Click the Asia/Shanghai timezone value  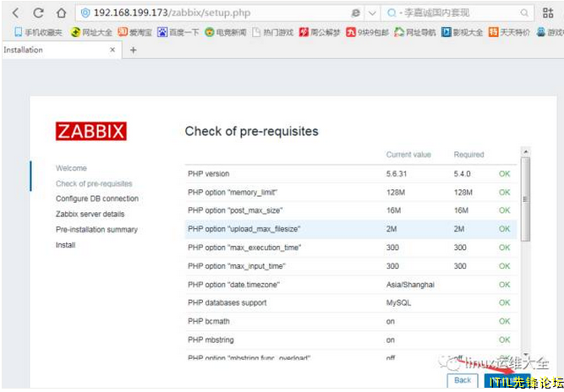click(410, 285)
